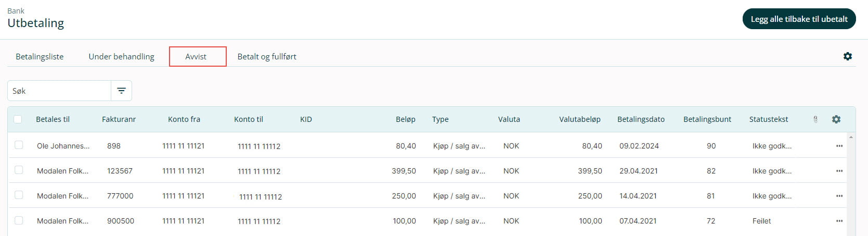The height and width of the screenshot is (236, 868).
Task: Open three-dot menu for invoice 777000
Action: 839,196
